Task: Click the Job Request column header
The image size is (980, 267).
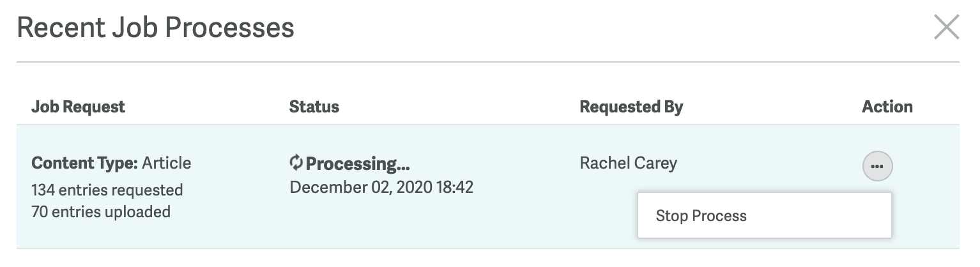Action: pyautogui.click(x=78, y=107)
